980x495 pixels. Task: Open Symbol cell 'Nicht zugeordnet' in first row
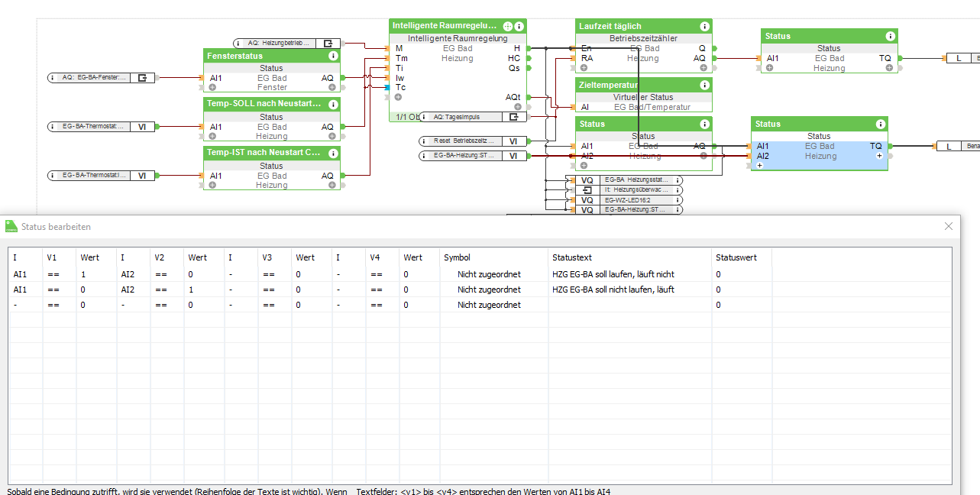pos(489,274)
